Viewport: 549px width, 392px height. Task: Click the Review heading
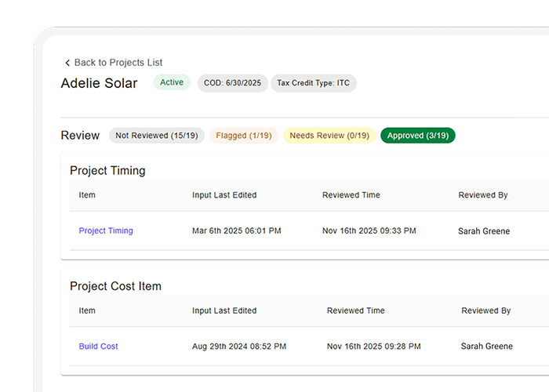80,136
